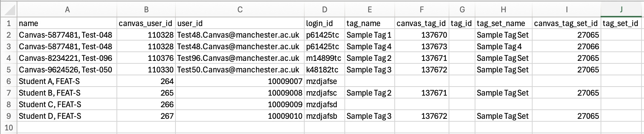Select column J header
This screenshot has height=134, width=644.
coord(621,10)
